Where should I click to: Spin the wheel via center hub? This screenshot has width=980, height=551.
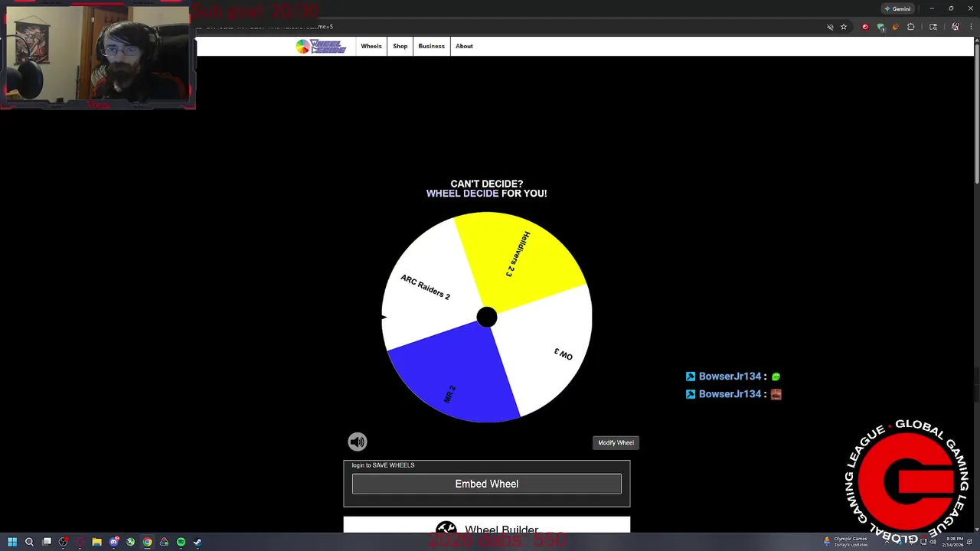[487, 317]
